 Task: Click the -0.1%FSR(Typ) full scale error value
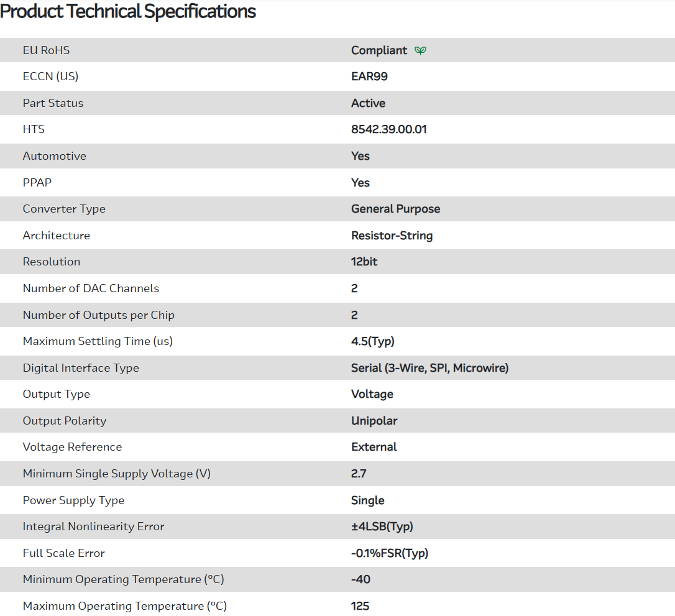pos(390,553)
